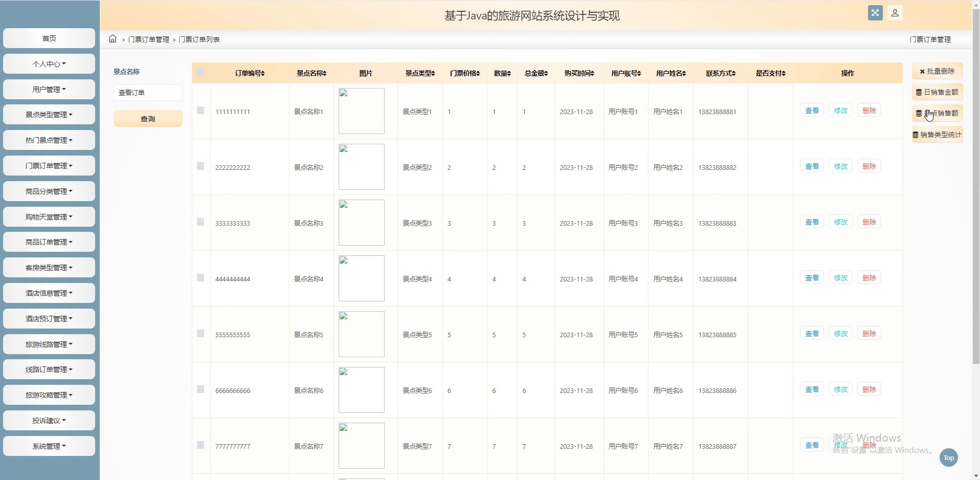The height and width of the screenshot is (480, 980).
Task: Open the 线路订单管理 sidebar menu
Action: point(49,369)
